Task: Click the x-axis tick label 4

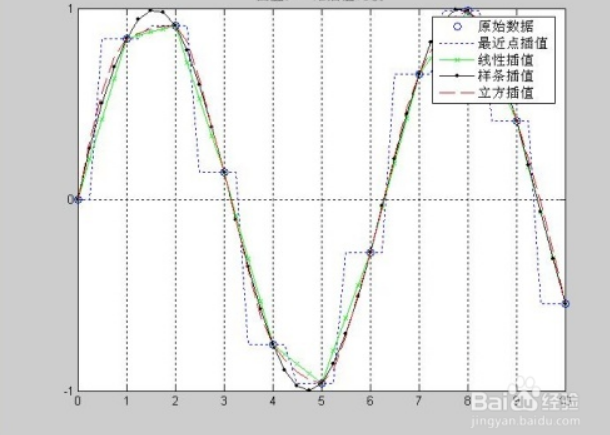Action: point(273,401)
